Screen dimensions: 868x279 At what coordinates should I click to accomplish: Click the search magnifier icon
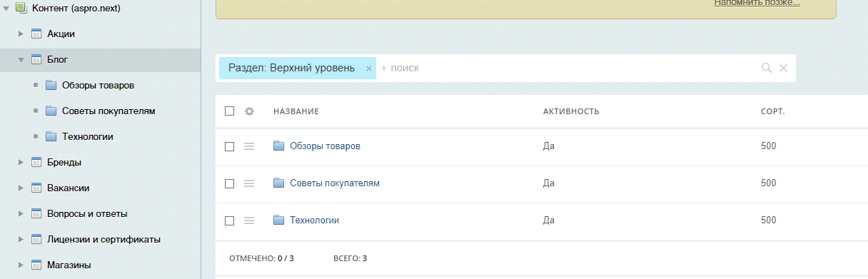click(x=767, y=68)
